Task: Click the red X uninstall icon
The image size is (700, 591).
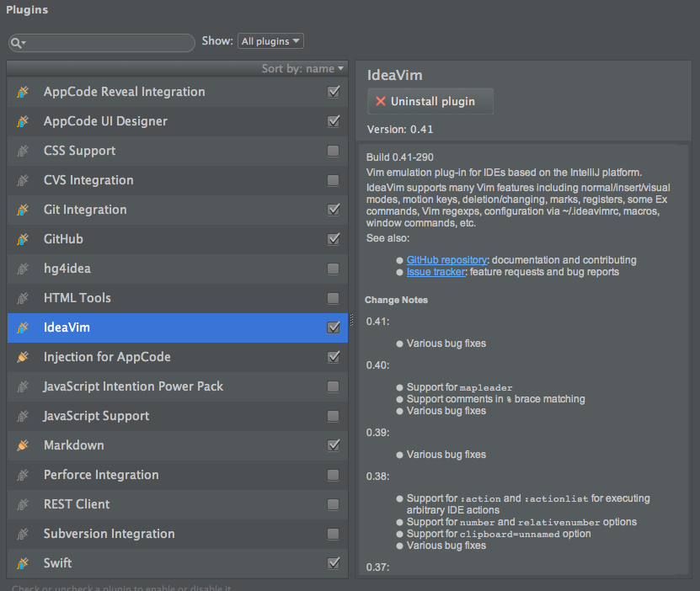Action: 381,101
